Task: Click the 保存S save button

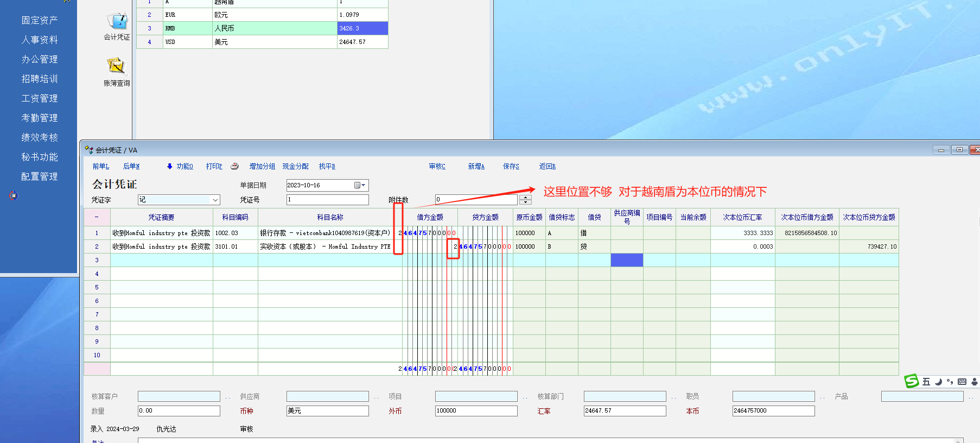Action: (511, 166)
